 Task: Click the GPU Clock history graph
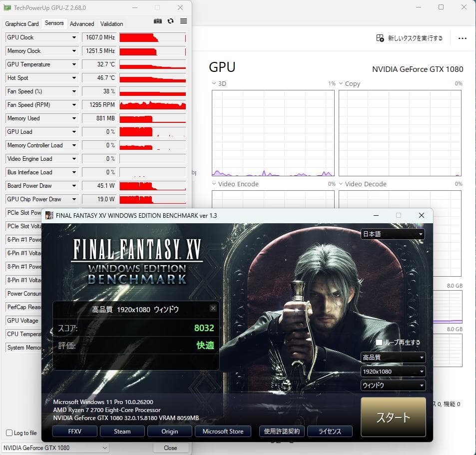pos(153,37)
